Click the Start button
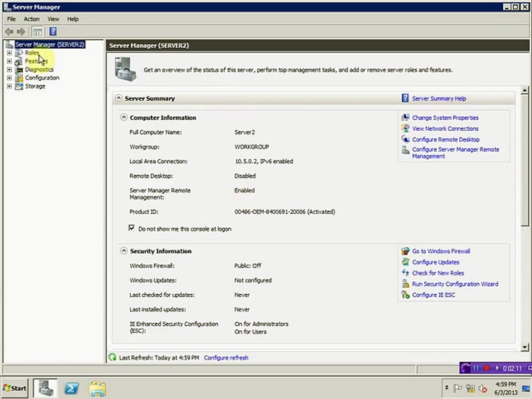Viewport: 532px width, 399px height. tap(14, 388)
